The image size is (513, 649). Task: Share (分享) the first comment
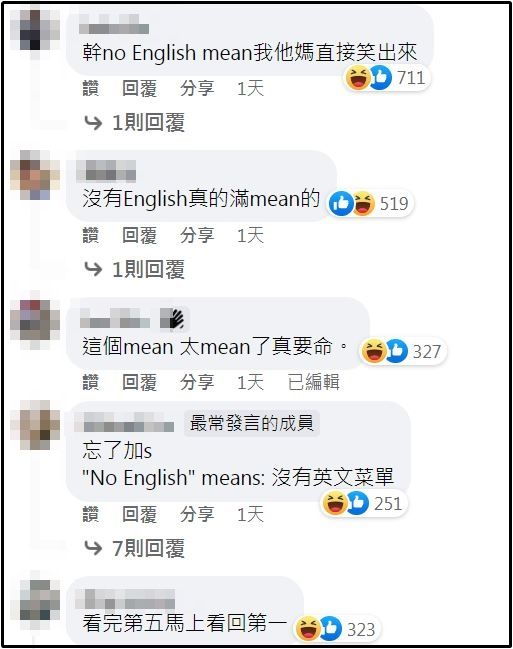pyautogui.click(x=197, y=88)
